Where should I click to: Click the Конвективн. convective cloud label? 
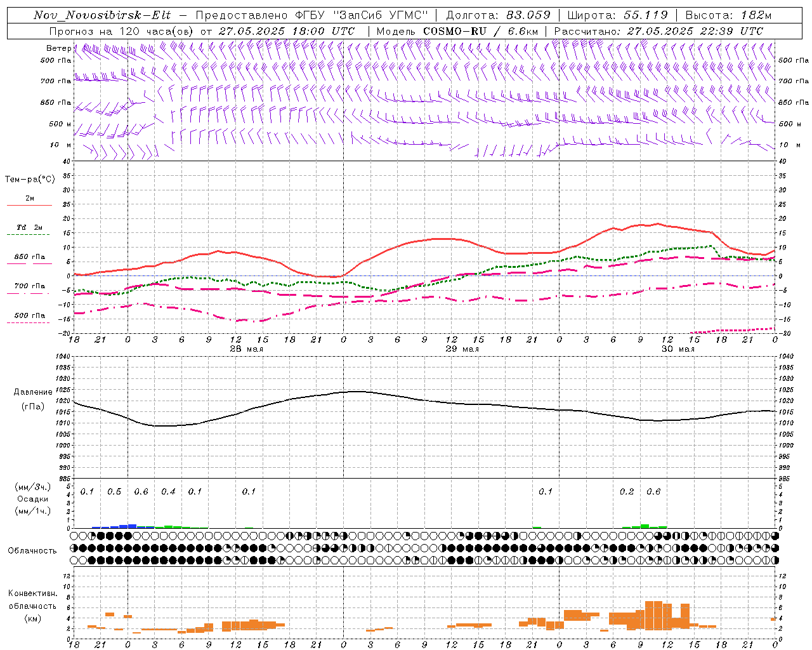pos(32,594)
